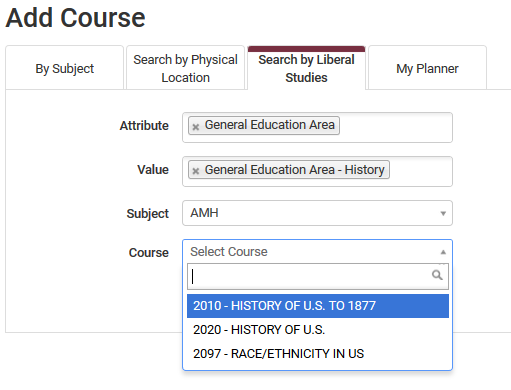Click the Add Course heading
511x390 pixels.
click(x=75, y=18)
